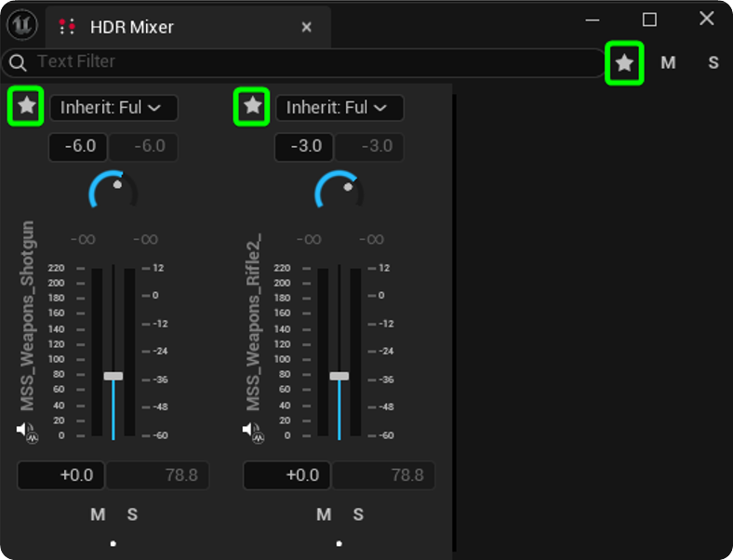The width and height of the screenshot is (733, 560).
Task: Click the HDR Mixer tab icon
Action: tap(67, 27)
